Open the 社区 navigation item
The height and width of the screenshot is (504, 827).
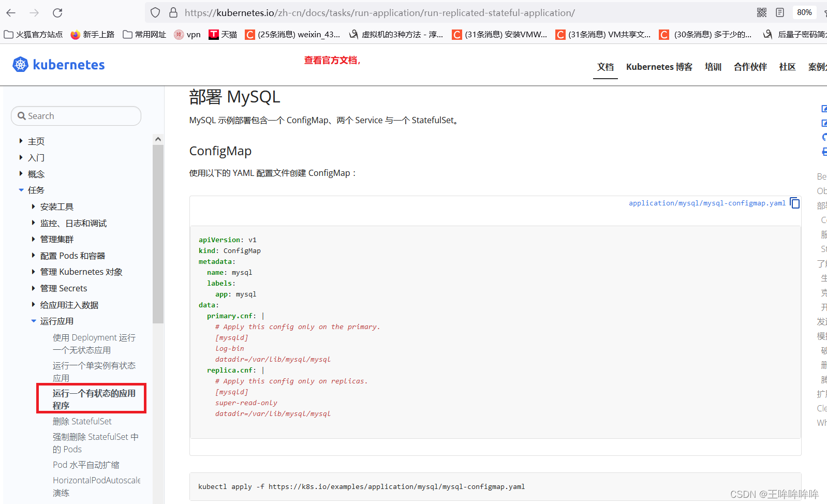coord(788,67)
